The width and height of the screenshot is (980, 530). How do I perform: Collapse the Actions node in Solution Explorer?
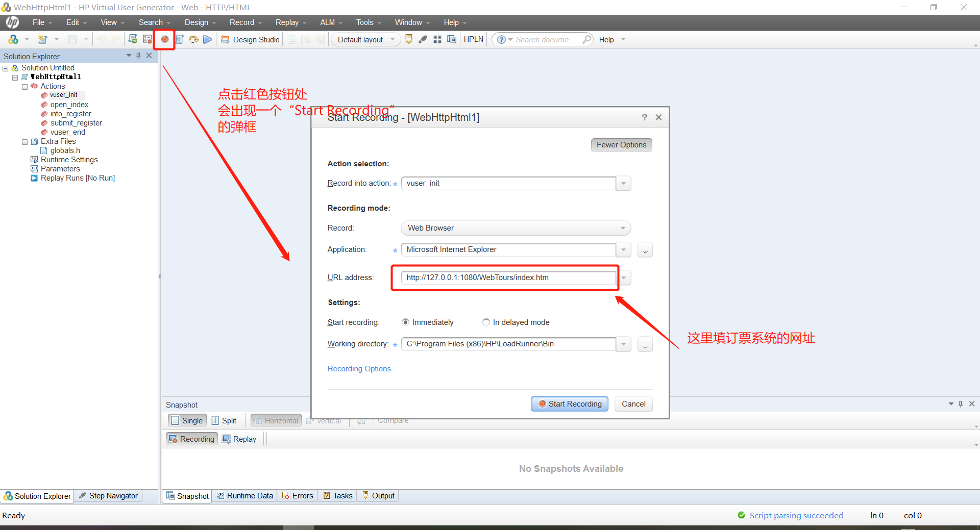click(24, 86)
